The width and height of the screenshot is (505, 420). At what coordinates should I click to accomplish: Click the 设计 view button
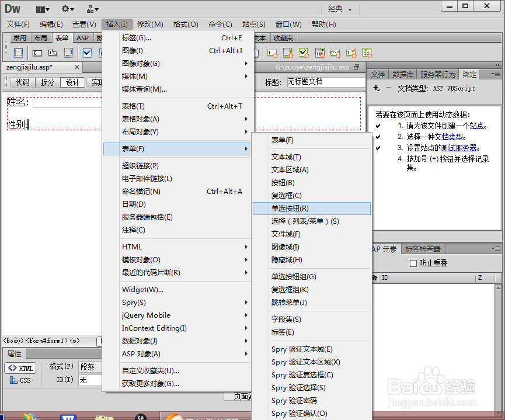pyautogui.click(x=72, y=82)
